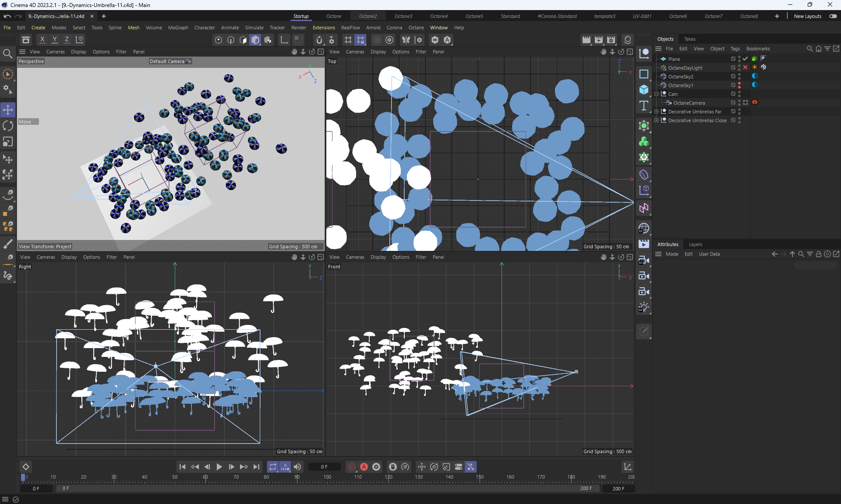Toggle sound playback speaker icon
Viewport: 841px width, 504px height.
tap(297, 467)
